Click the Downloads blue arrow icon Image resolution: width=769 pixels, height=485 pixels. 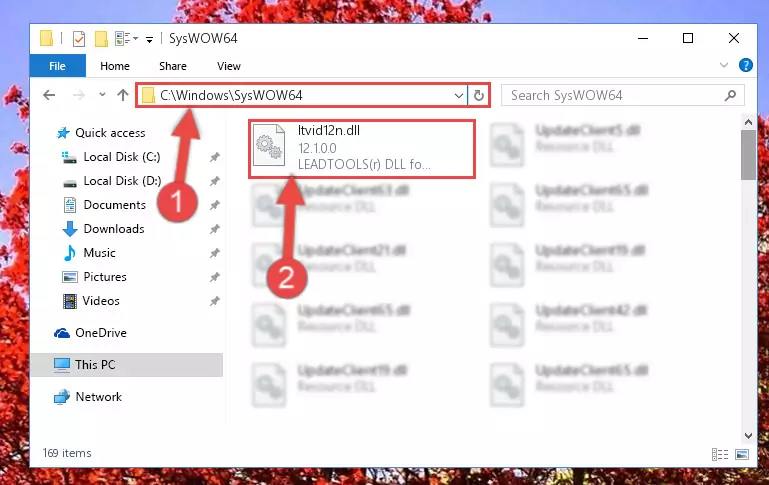click(x=70, y=229)
